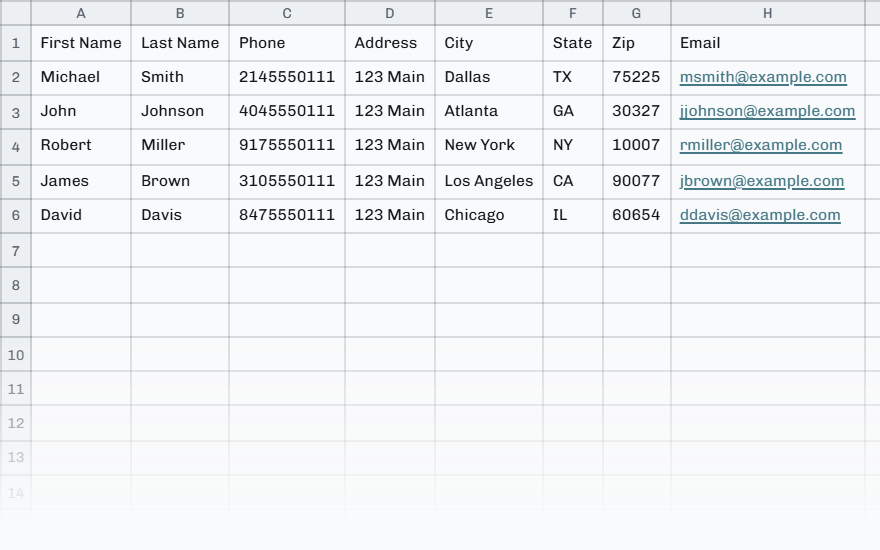Select zip code 60654

[x=636, y=216]
